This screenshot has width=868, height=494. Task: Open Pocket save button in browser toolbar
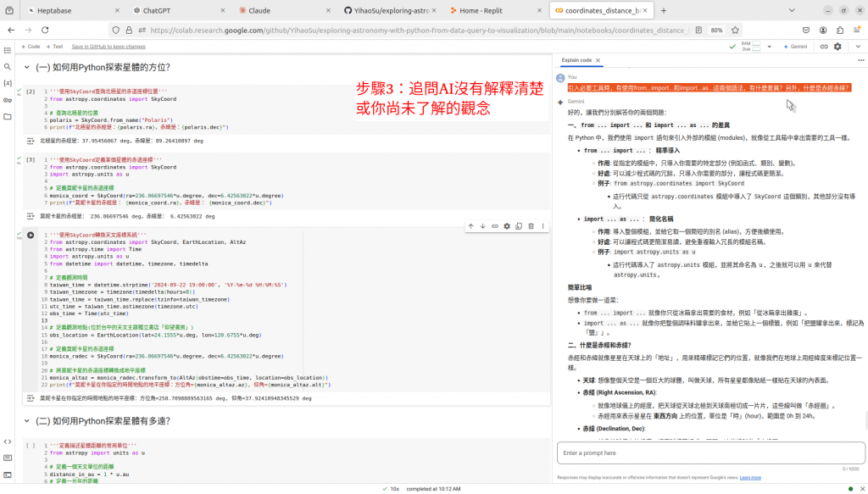tap(806, 30)
